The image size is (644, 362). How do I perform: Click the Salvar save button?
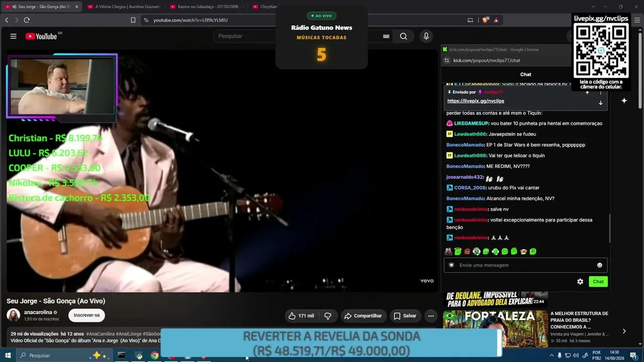[x=405, y=316]
